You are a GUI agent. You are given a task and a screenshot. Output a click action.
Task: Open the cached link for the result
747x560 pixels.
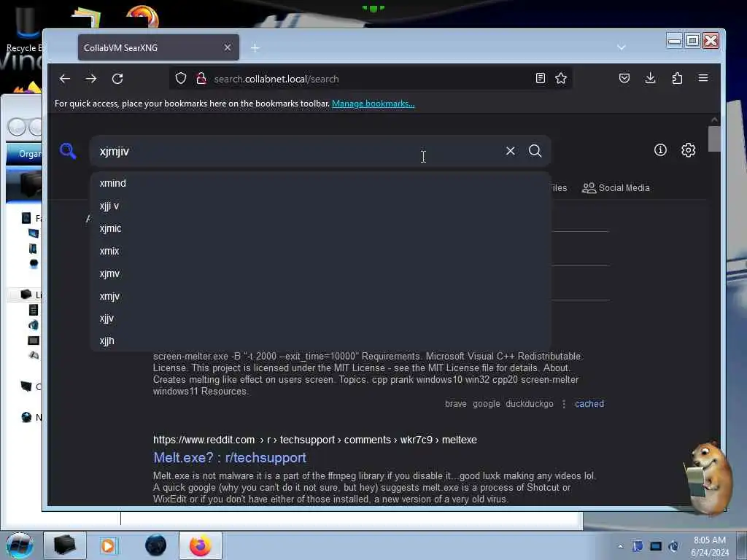click(x=589, y=404)
